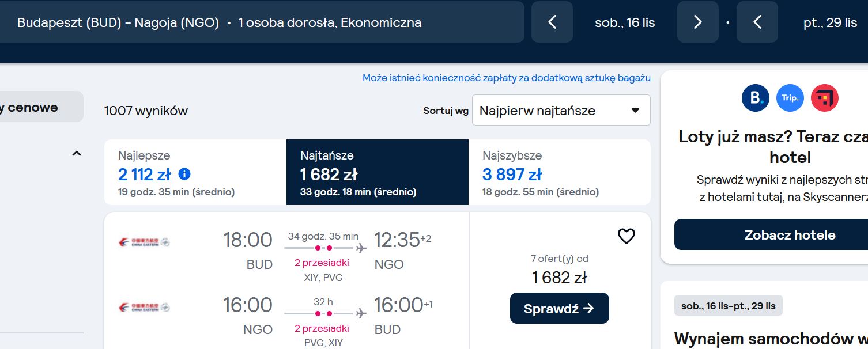This screenshot has height=349, width=868.
Task: Select Trip.com hotel partner logo
Action: pos(790,98)
